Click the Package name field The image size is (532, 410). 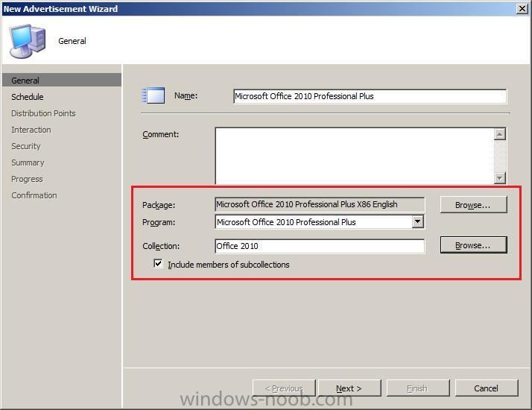320,204
